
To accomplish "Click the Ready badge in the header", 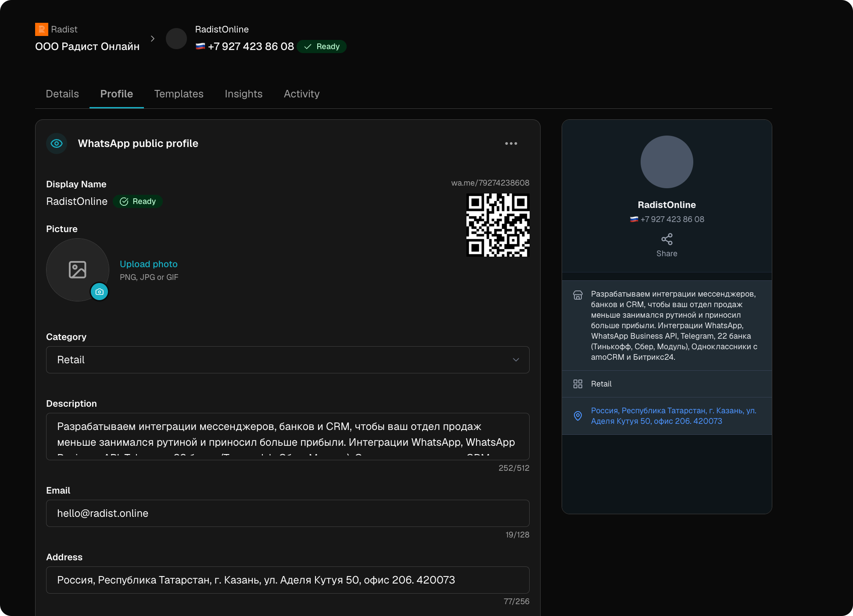I will click(322, 47).
